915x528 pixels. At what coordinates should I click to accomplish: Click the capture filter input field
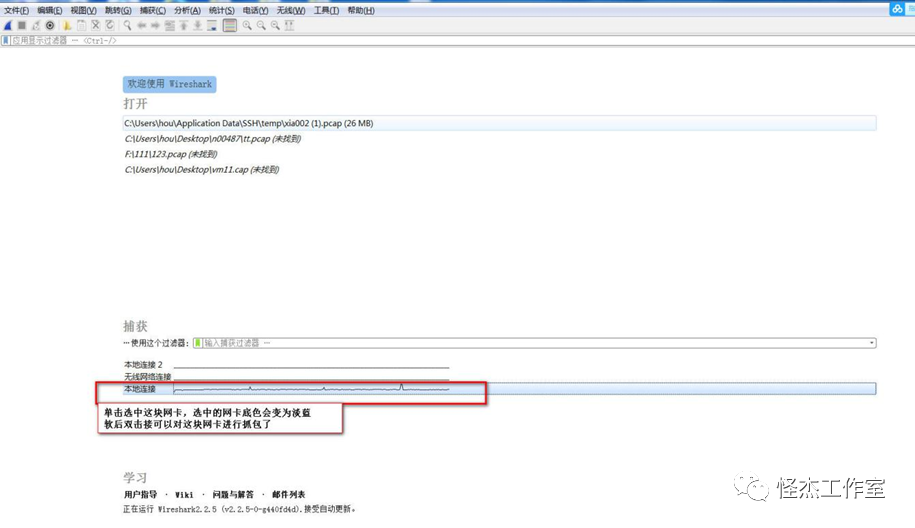(534, 343)
